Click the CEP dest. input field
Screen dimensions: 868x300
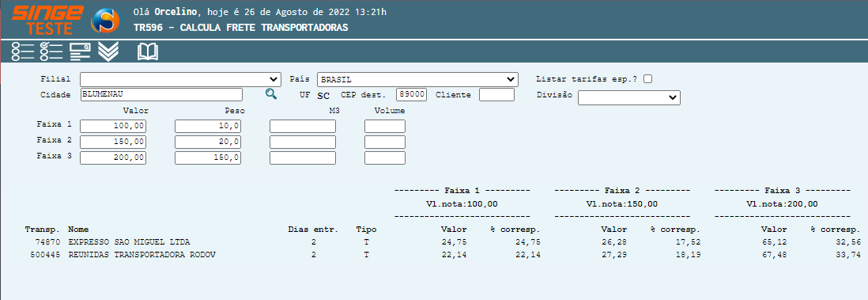411,94
